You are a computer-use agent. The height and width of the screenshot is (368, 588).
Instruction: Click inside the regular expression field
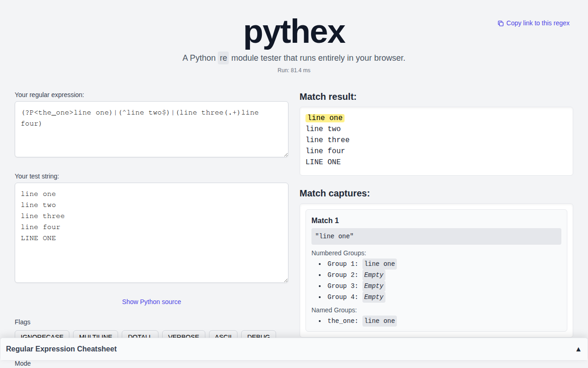[152, 129]
